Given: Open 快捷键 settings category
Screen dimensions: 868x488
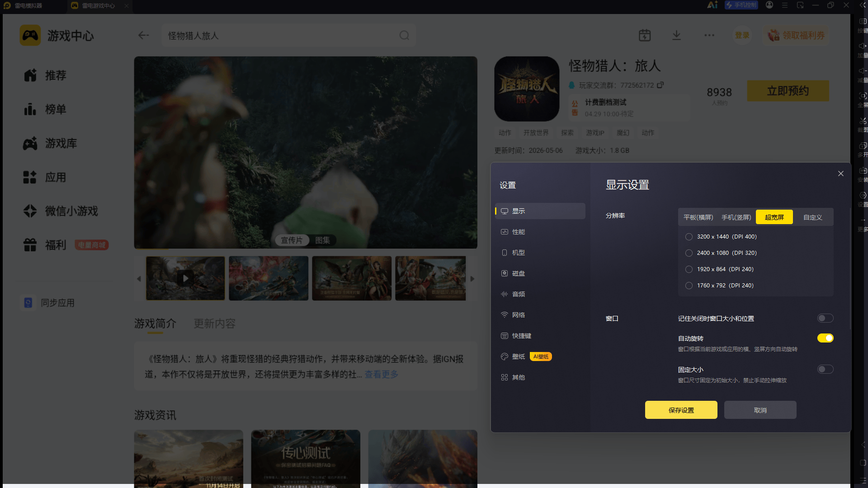Looking at the screenshot, I should pos(540,336).
